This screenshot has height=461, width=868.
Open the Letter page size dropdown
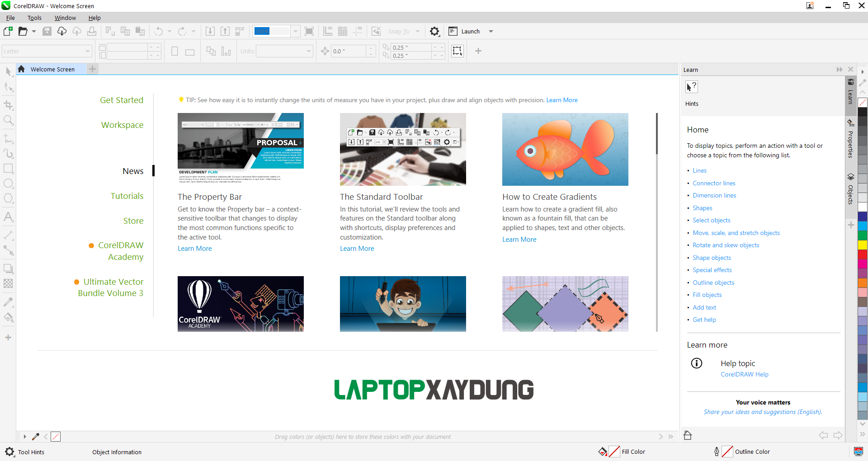pos(87,52)
